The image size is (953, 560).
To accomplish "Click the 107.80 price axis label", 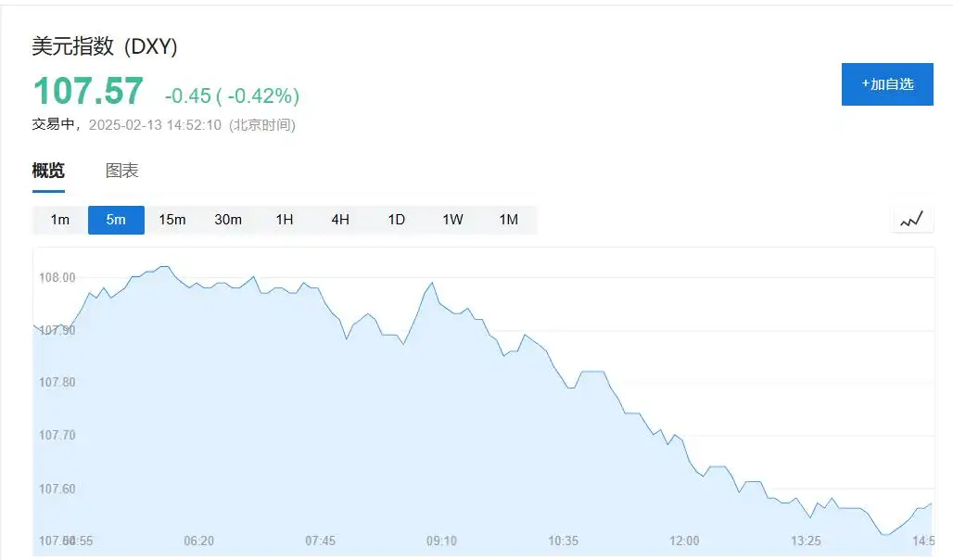I will [57, 383].
